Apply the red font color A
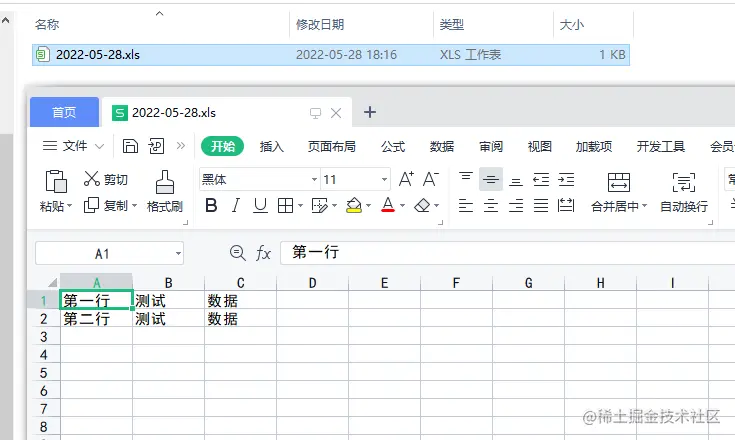Screen dimensions: 735x440 (388, 205)
